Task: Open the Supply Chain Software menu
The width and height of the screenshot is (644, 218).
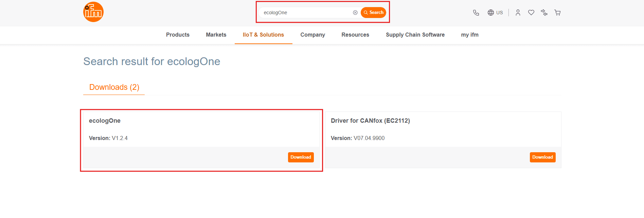Action: pyautogui.click(x=415, y=35)
